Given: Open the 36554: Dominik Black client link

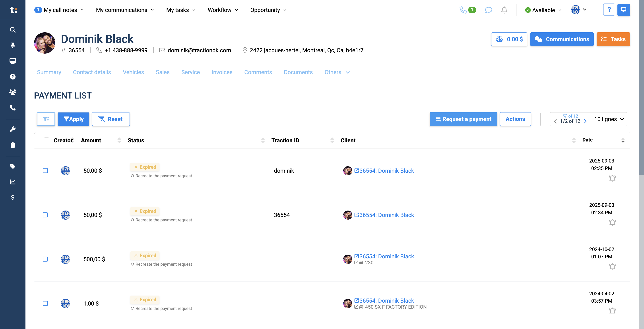Looking at the screenshot, I should [386, 171].
